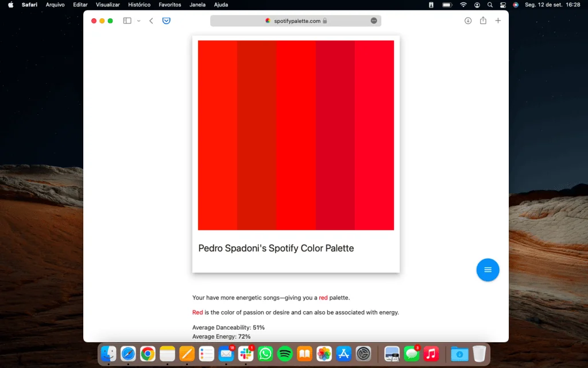The width and height of the screenshot is (588, 368).
Task: Click the spotifypalette.com address bar
Action: [x=296, y=20]
